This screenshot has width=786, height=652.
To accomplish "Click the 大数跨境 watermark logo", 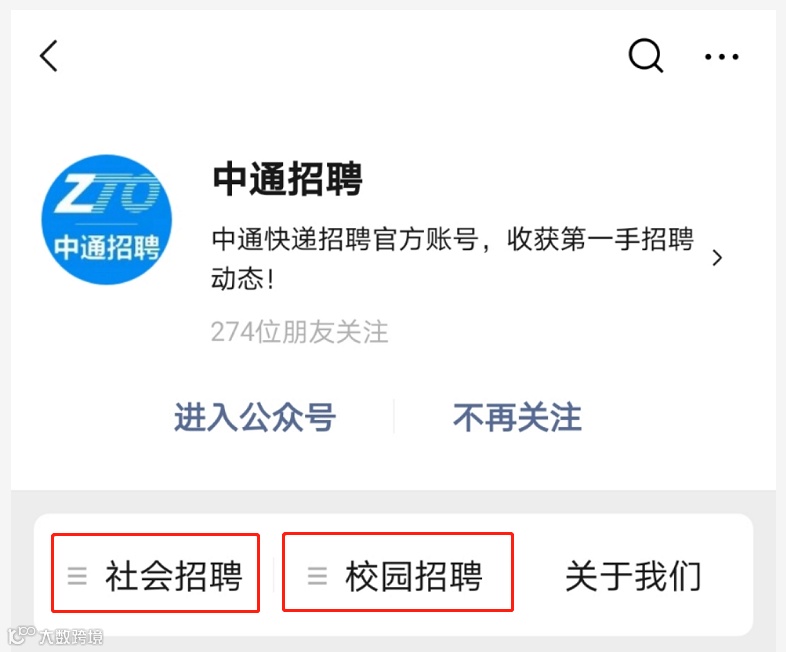I will [22, 635].
